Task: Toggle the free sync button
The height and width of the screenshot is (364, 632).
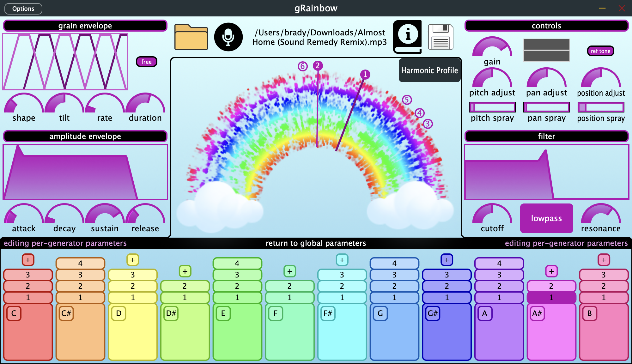Action: [x=146, y=62]
